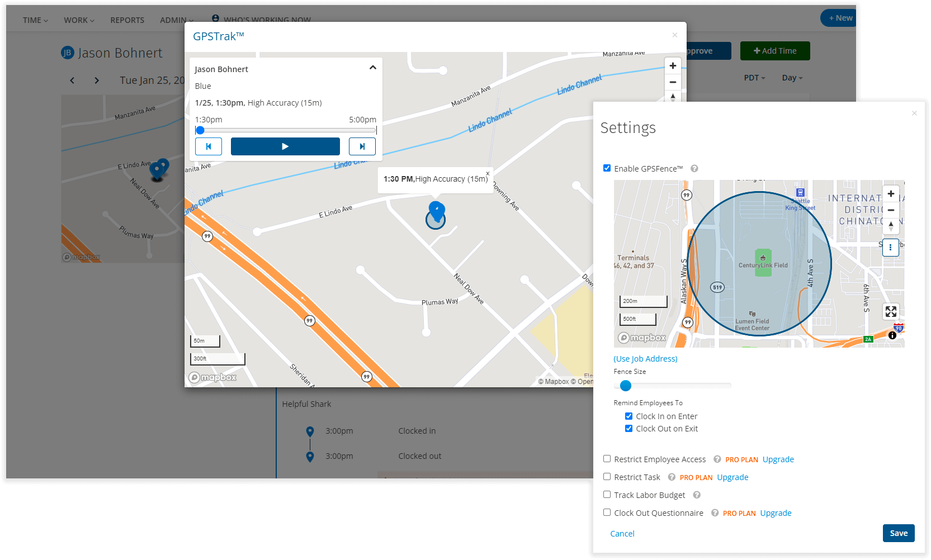
Task: Skip to previous GPS point
Action: point(209,146)
